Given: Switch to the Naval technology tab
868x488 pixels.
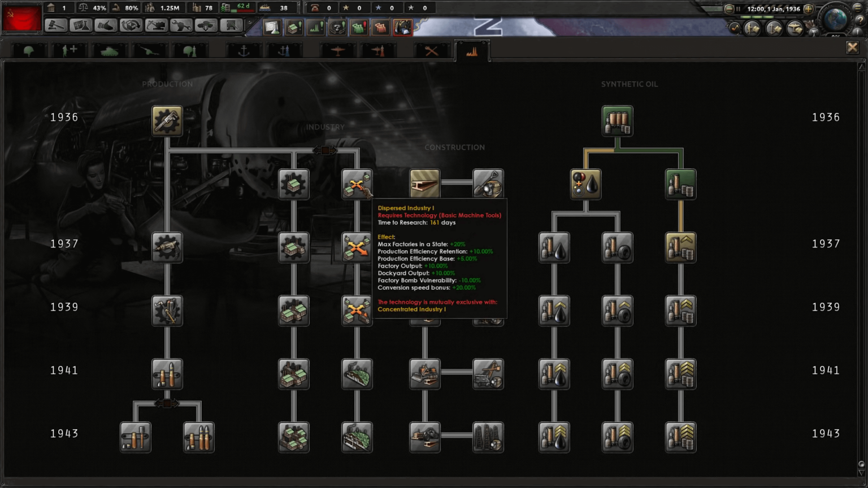Looking at the screenshot, I should click(243, 50).
